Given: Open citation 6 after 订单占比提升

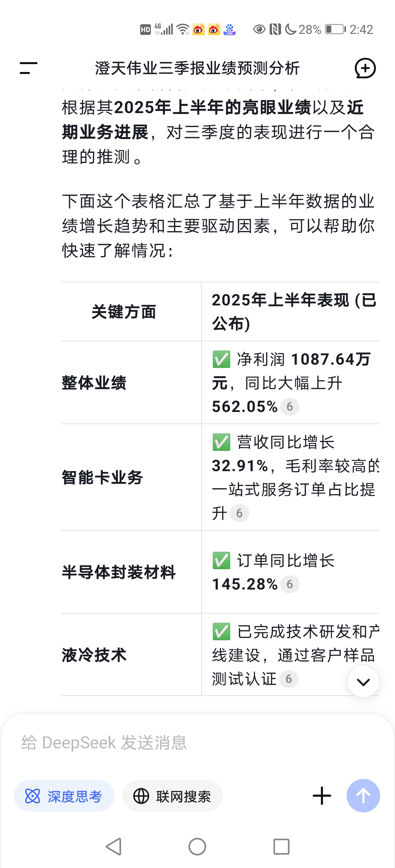Looking at the screenshot, I should [x=240, y=513].
